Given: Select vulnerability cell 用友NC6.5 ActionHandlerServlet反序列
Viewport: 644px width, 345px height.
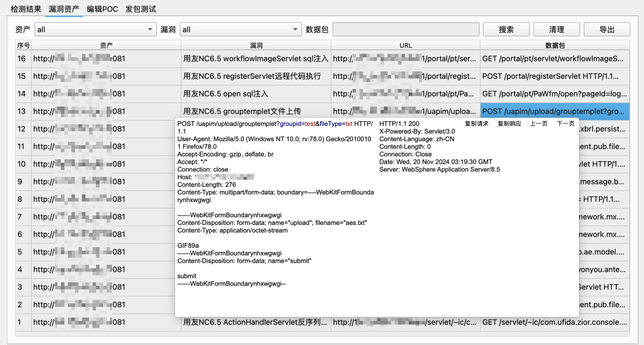Looking at the screenshot, I should pyautogui.click(x=256, y=322).
